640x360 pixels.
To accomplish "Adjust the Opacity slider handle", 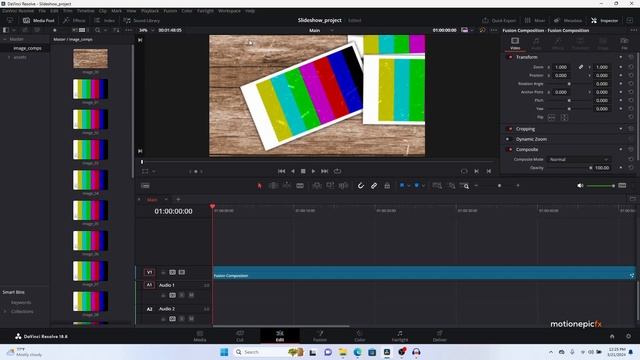I will tap(590, 168).
